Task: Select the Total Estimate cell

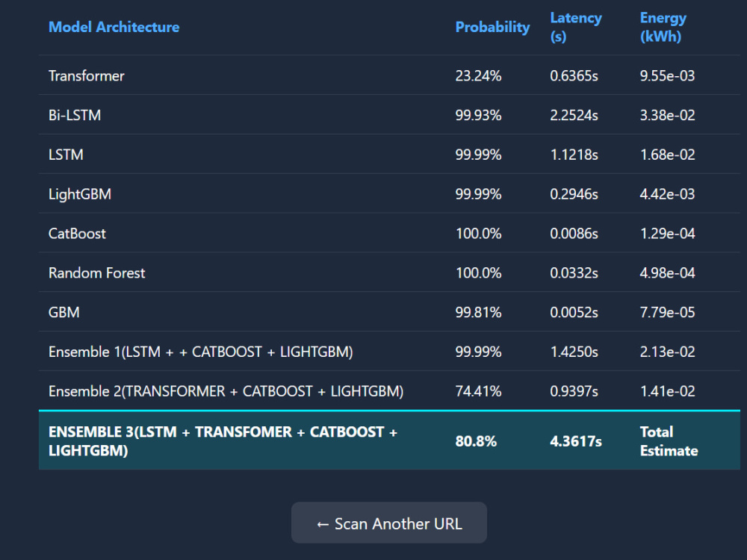Action: 669,441
